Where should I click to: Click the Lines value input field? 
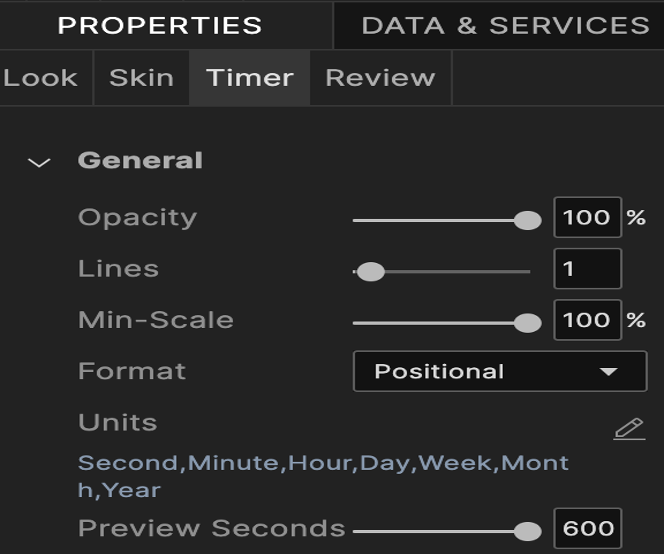(587, 269)
